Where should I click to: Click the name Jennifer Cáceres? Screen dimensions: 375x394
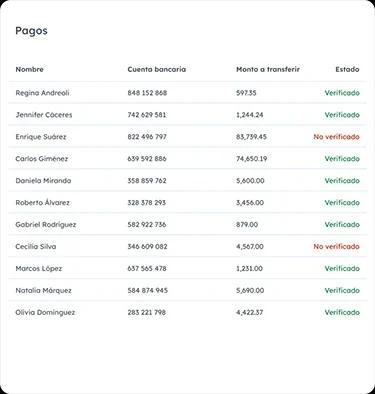[x=44, y=115]
